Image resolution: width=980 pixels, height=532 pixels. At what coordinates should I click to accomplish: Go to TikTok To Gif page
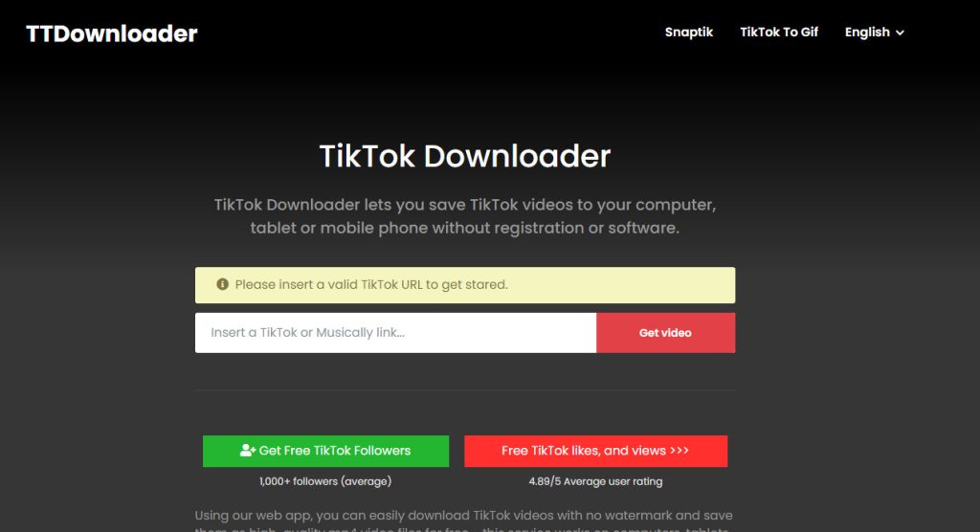779,33
